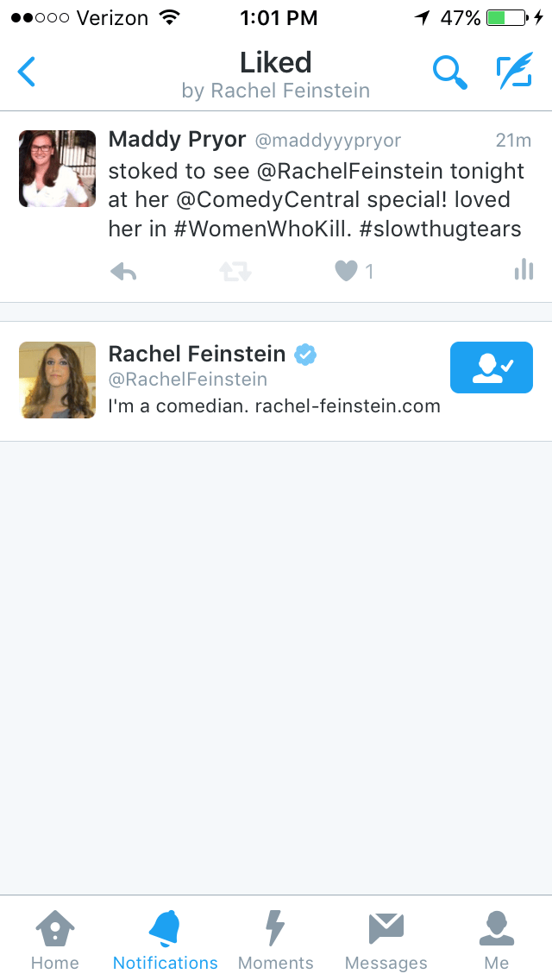This screenshot has width=552, height=980.
Task: Open the Messages tab
Action: (x=386, y=939)
